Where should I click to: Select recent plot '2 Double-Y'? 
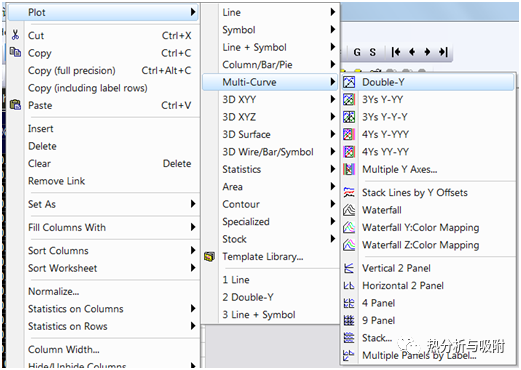(x=270, y=297)
